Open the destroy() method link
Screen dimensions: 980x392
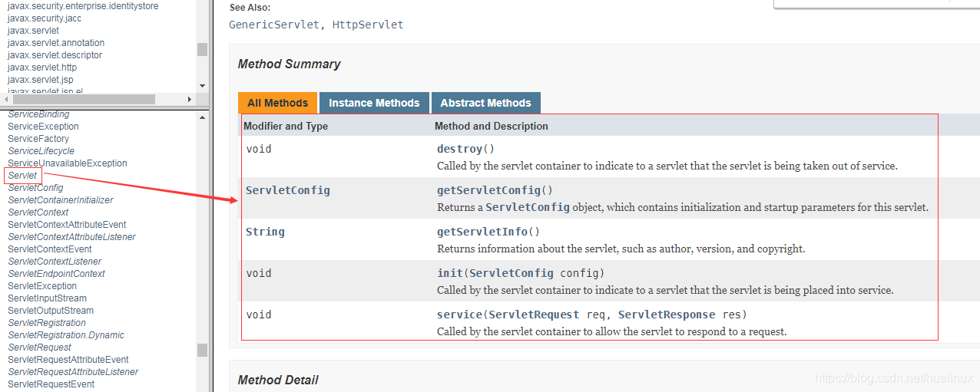pos(460,149)
